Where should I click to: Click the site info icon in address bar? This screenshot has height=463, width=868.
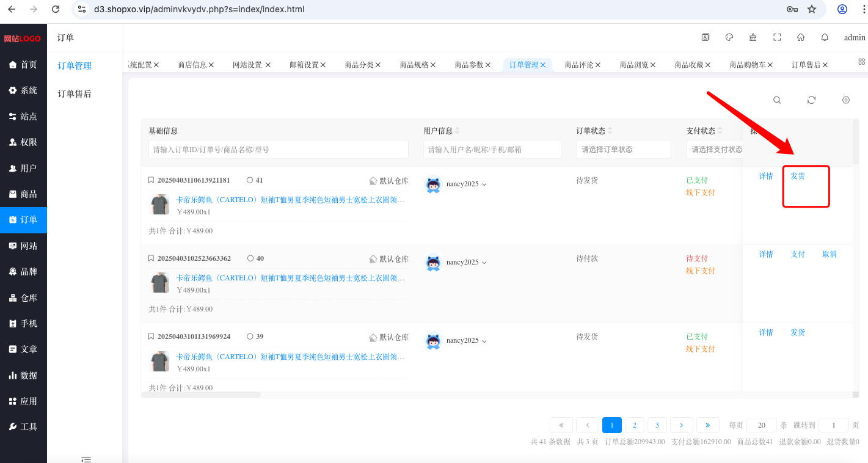click(x=82, y=9)
